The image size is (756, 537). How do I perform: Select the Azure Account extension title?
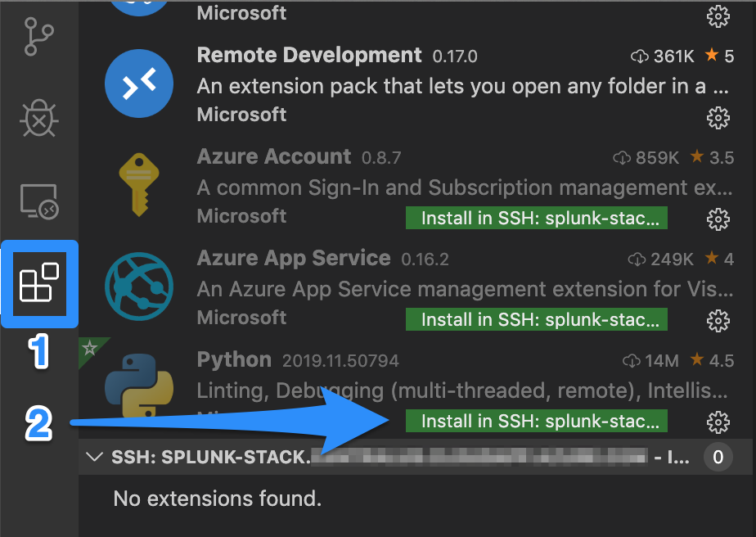point(274,157)
